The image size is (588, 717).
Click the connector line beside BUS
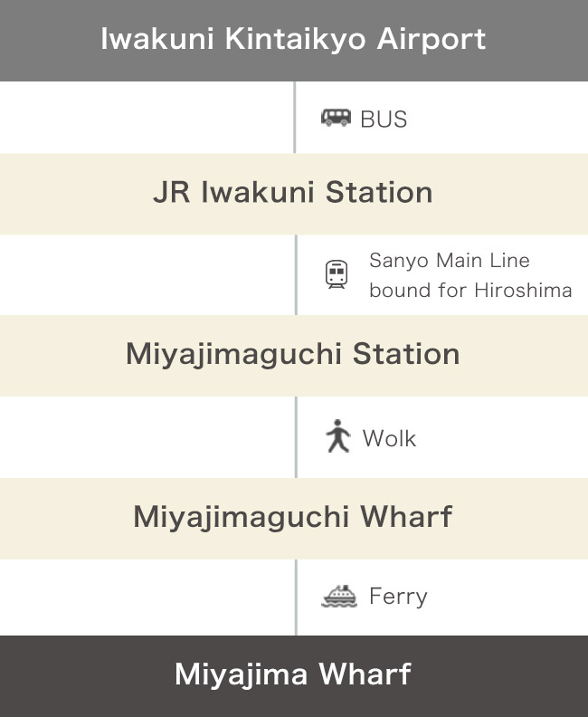[295, 118]
